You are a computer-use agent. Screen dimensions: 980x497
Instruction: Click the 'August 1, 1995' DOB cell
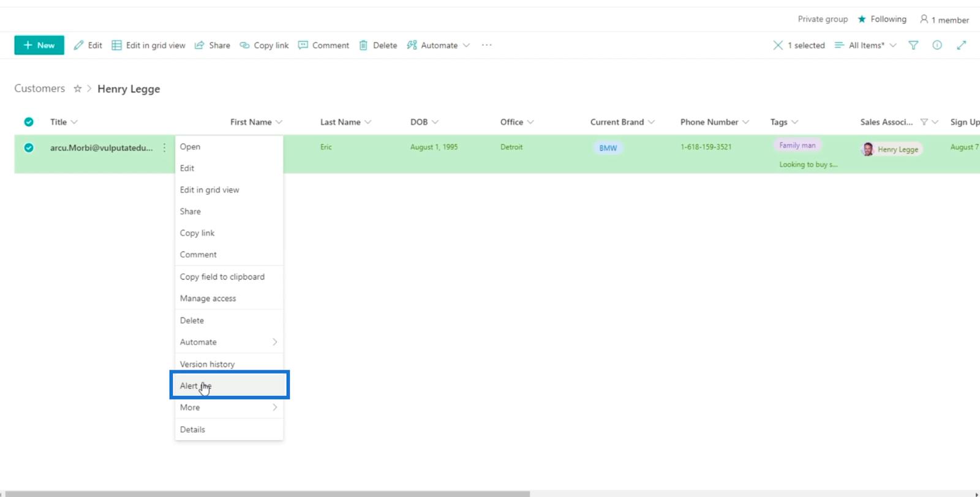pos(434,147)
